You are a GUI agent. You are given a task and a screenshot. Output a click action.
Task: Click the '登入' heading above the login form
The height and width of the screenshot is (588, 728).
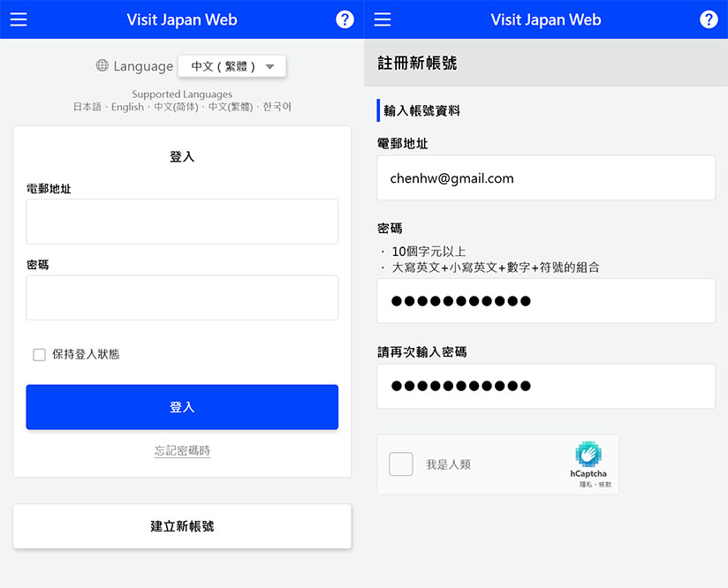182,157
